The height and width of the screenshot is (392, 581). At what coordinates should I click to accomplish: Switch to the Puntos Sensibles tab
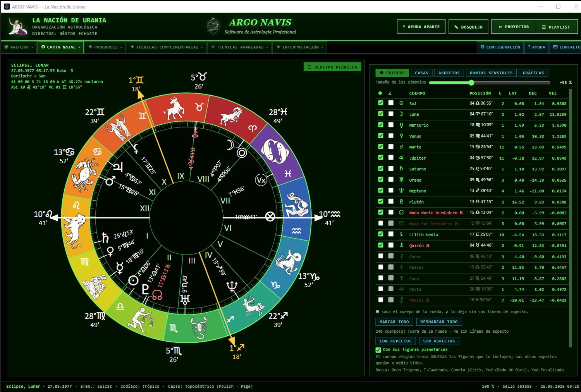point(491,73)
